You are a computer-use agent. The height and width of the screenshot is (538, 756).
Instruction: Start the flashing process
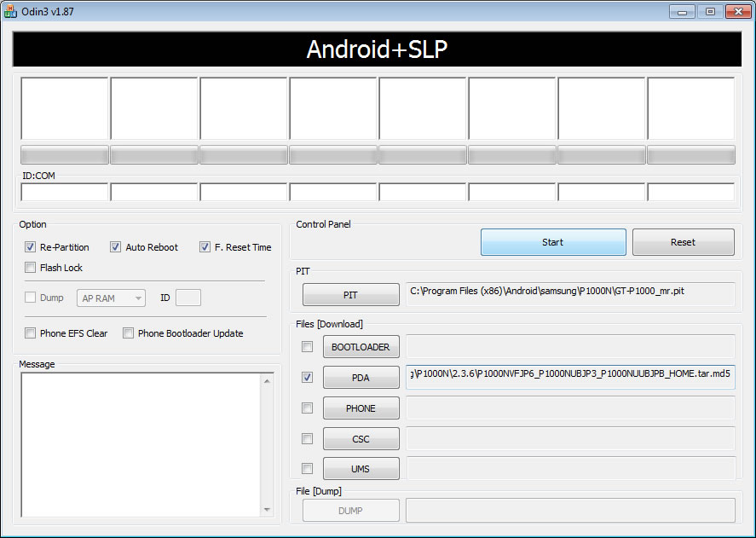[553, 242]
